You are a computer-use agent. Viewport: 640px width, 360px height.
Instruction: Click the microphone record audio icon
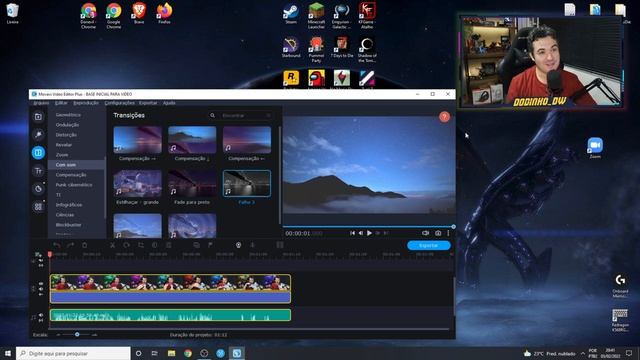click(x=253, y=245)
